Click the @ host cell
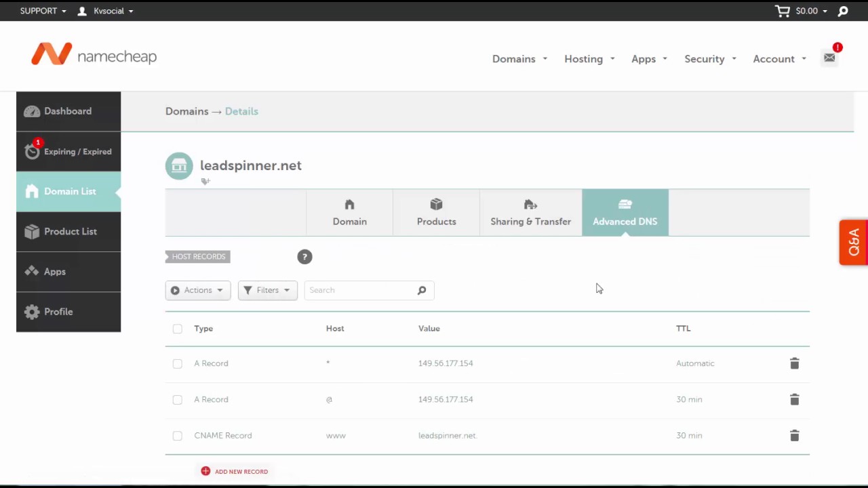The width and height of the screenshot is (868, 488). (x=329, y=399)
